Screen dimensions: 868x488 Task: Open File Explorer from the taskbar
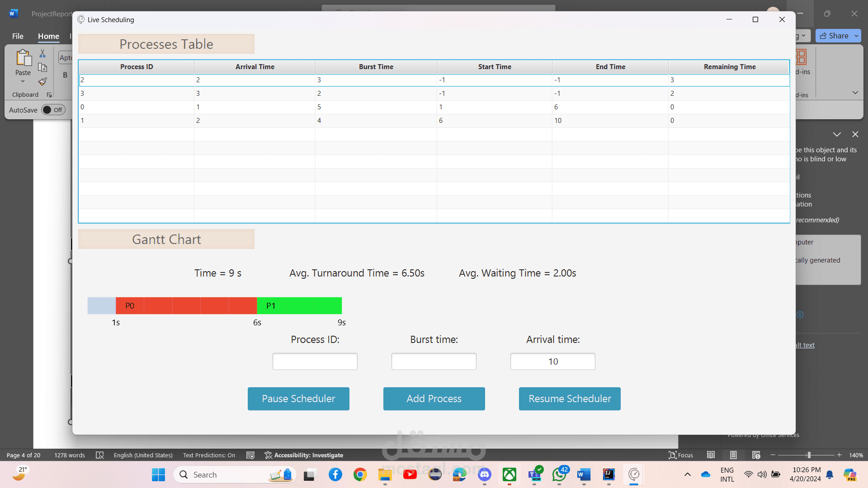point(385,474)
